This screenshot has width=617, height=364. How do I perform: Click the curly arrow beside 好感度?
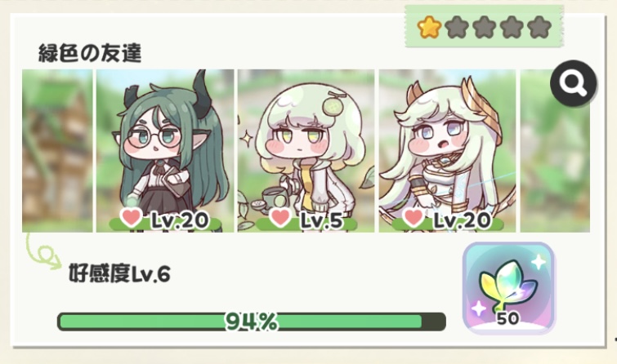point(42,251)
